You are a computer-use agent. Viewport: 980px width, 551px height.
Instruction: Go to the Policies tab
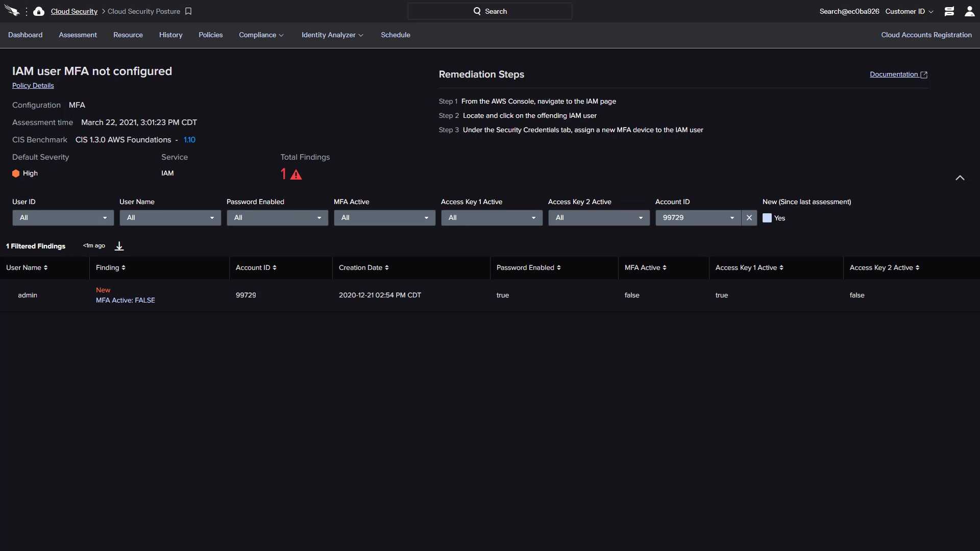click(x=210, y=35)
